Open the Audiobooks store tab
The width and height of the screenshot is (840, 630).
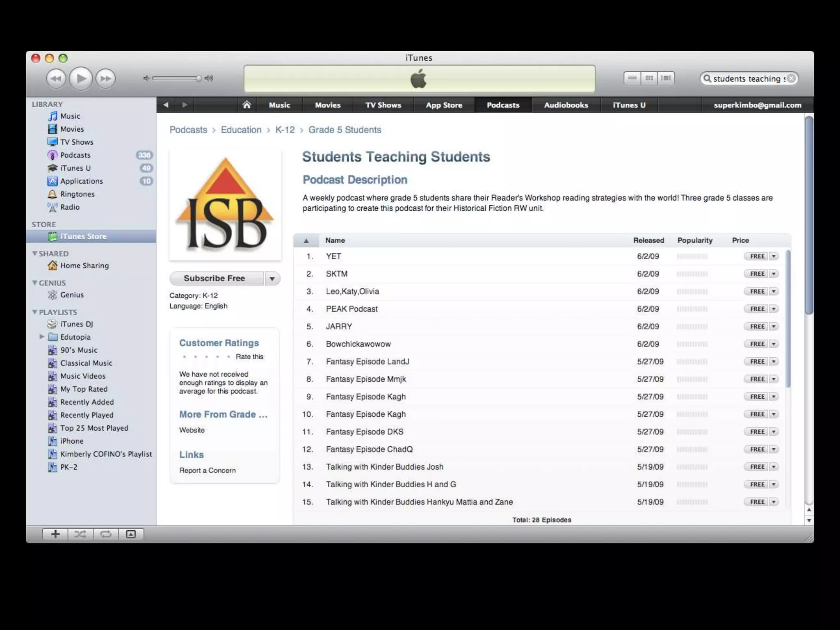coord(566,105)
